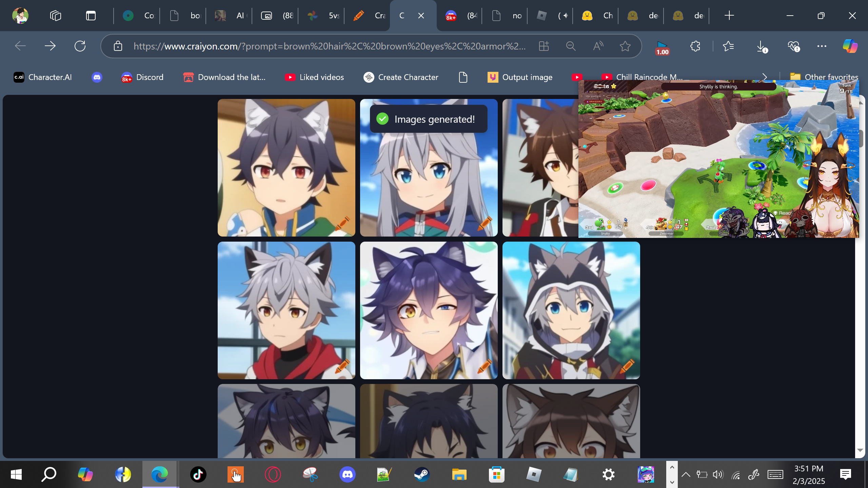Open the Character.AI bookmark
Screen dimensions: 868x488
pyautogui.click(x=43, y=77)
